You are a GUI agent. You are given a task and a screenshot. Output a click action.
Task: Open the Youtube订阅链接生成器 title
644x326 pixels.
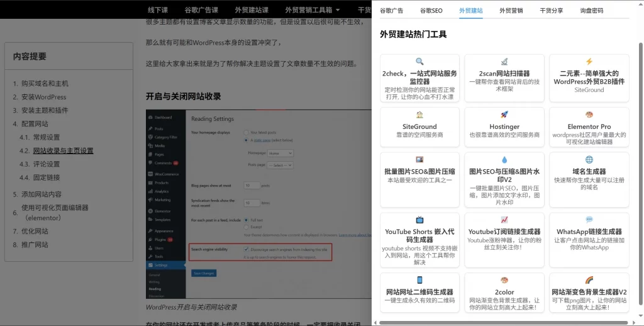coord(504,232)
